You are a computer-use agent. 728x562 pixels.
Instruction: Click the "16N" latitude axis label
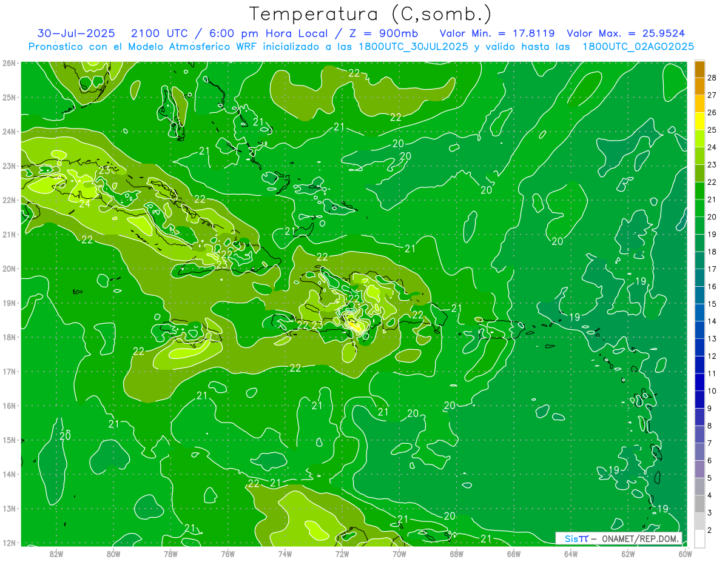[x=9, y=406]
